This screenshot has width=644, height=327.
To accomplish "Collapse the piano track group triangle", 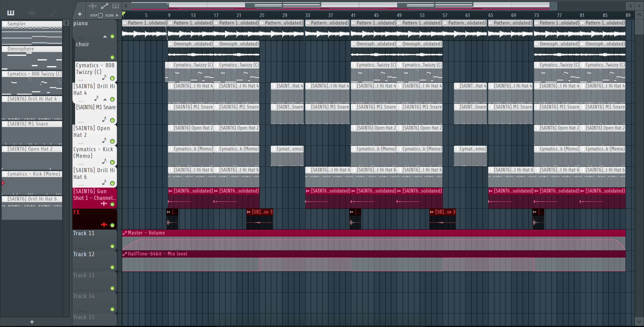I will point(105,36).
